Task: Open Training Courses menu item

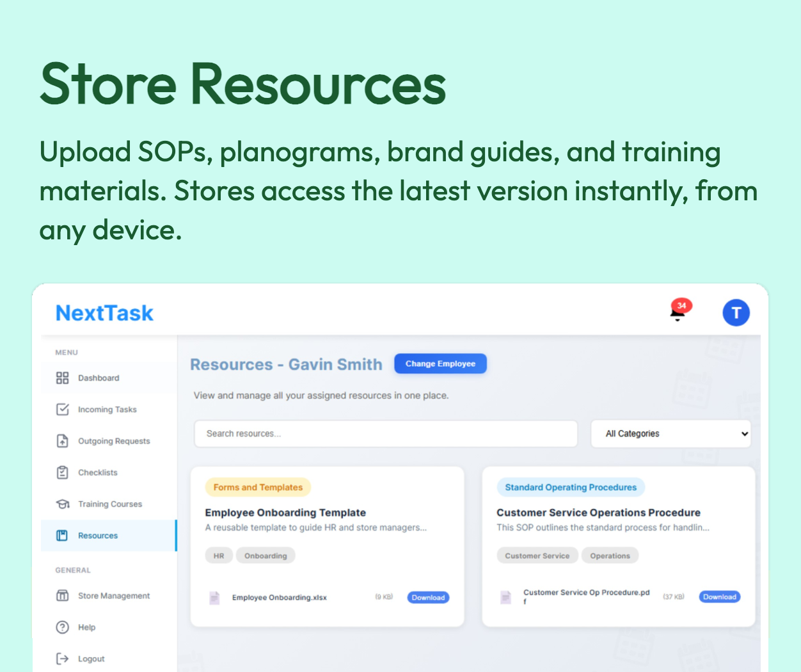Action: (x=109, y=504)
